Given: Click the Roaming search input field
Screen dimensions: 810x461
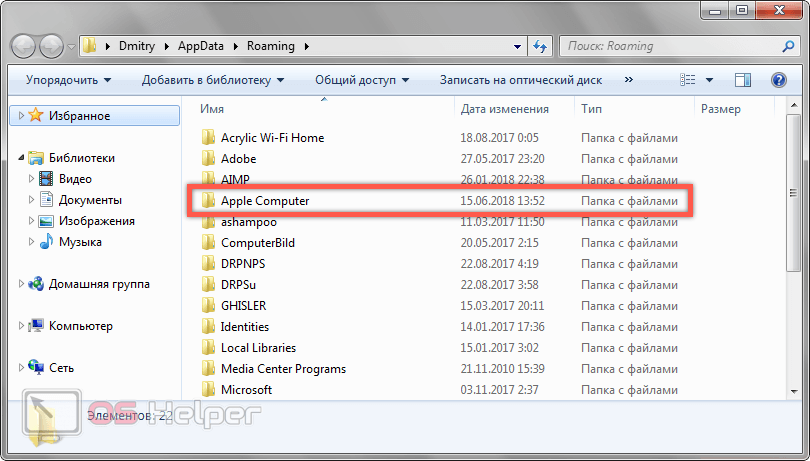Looking at the screenshot, I should click(x=670, y=46).
